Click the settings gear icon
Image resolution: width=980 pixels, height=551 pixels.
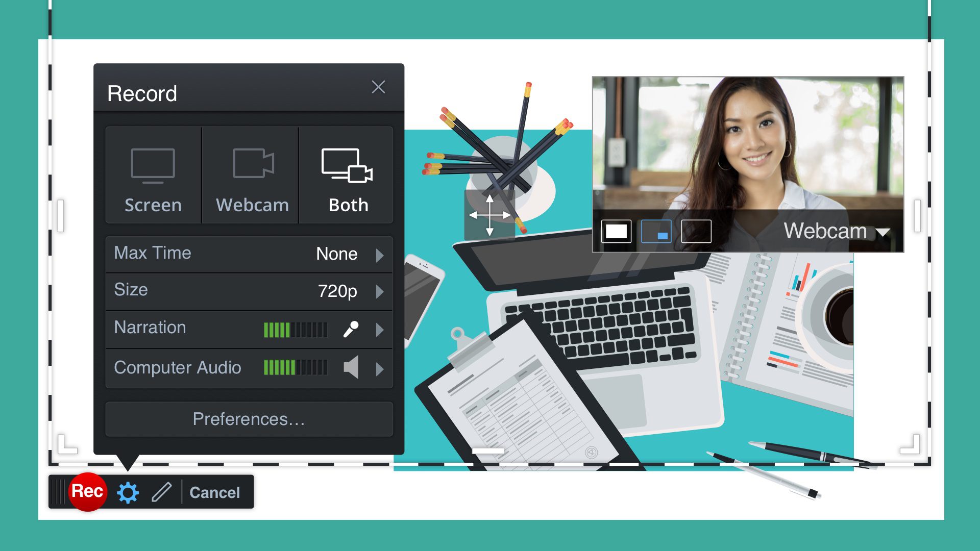[128, 492]
